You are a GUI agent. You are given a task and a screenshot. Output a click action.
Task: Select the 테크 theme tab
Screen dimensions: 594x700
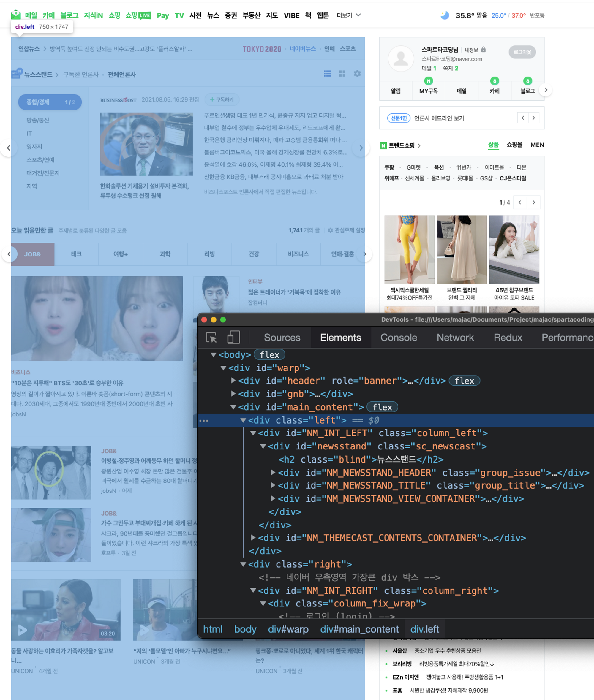pos(76,254)
